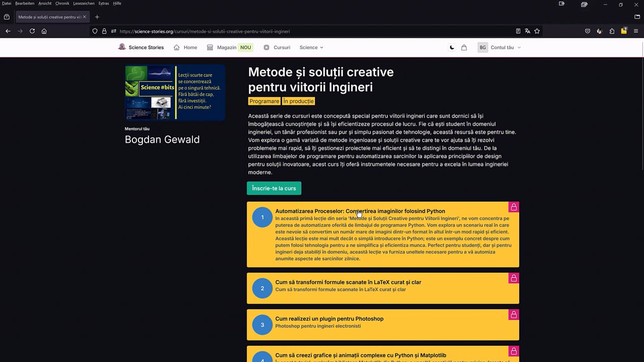
Task: Open the Bearbeiten menu
Action: (x=25, y=4)
